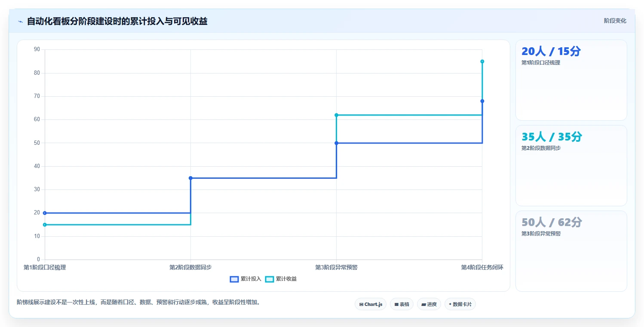Click the y-axis label 40
The image size is (644, 327).
pos(37,166)
